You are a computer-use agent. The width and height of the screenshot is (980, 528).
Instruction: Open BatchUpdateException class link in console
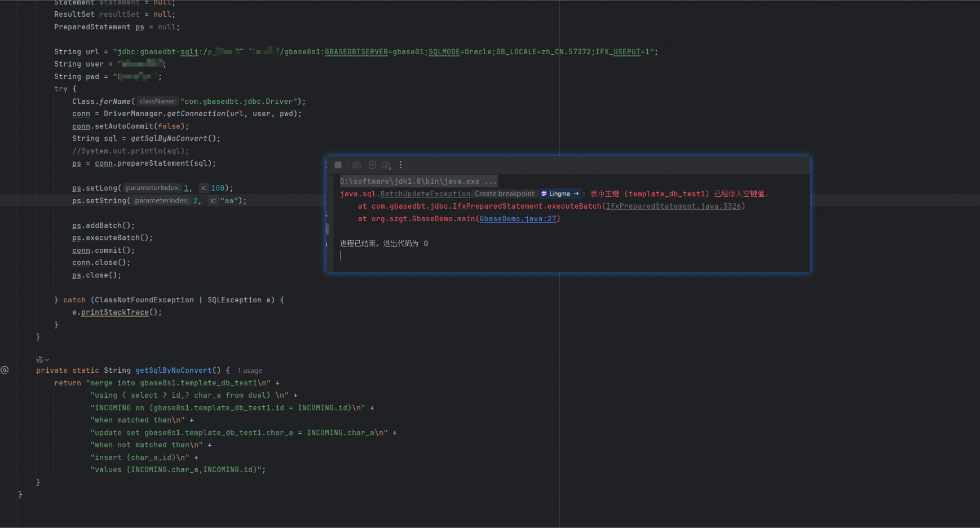(x=425, y=194)
